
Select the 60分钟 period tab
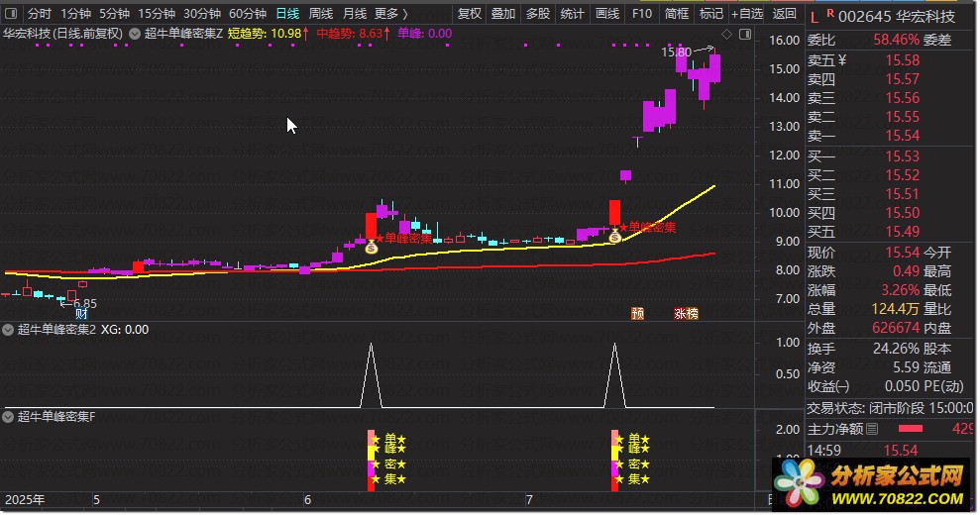point(248,13)
